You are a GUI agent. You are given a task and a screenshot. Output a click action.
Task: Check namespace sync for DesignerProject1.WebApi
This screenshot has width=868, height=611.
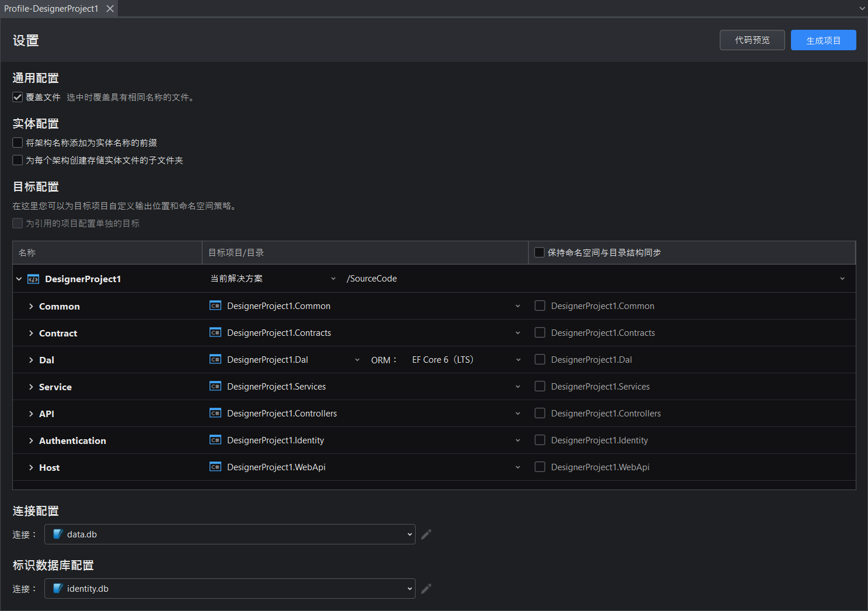click(540, 467)
